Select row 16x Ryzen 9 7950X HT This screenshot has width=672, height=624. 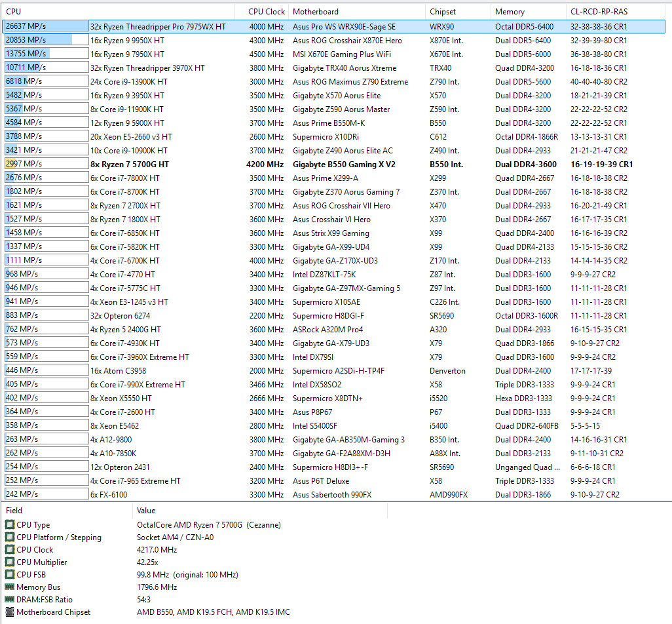(333, 54)
